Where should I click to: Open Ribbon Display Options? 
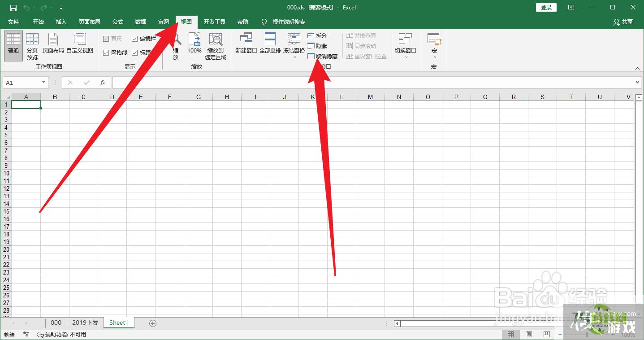click(571, 8)
